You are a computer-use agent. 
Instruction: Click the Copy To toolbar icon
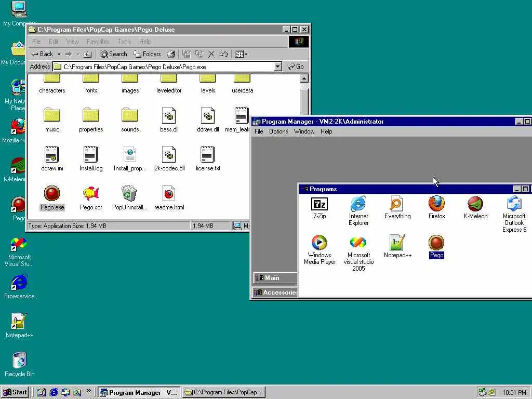point(199,54)
